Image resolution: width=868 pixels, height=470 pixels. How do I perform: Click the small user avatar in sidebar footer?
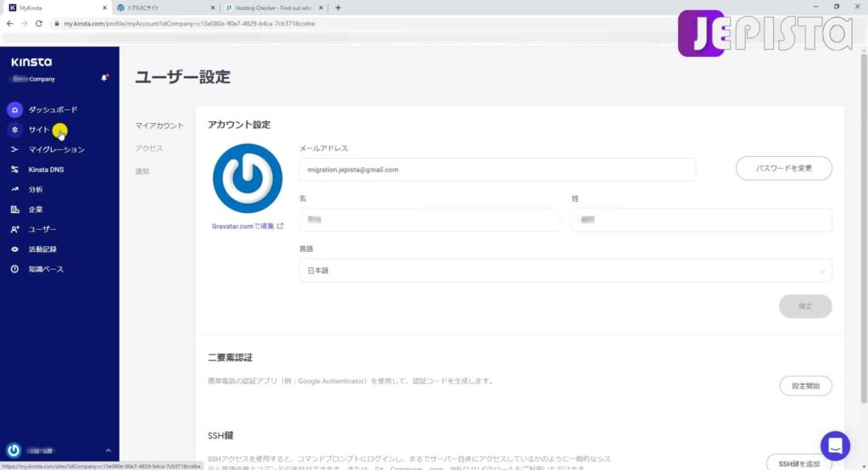coord(14,450)
